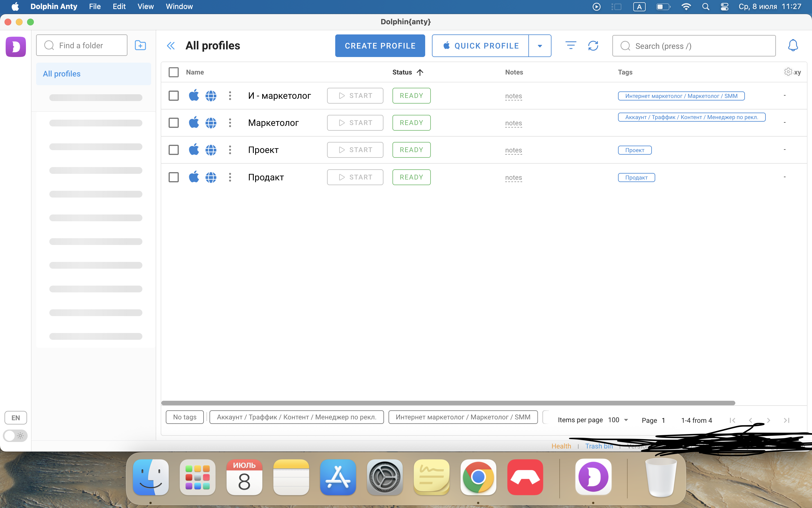Click the globe icon in Проект row
Image resolution: width=812 pixels, height=508 pixels.
click(x=211, y=150)
